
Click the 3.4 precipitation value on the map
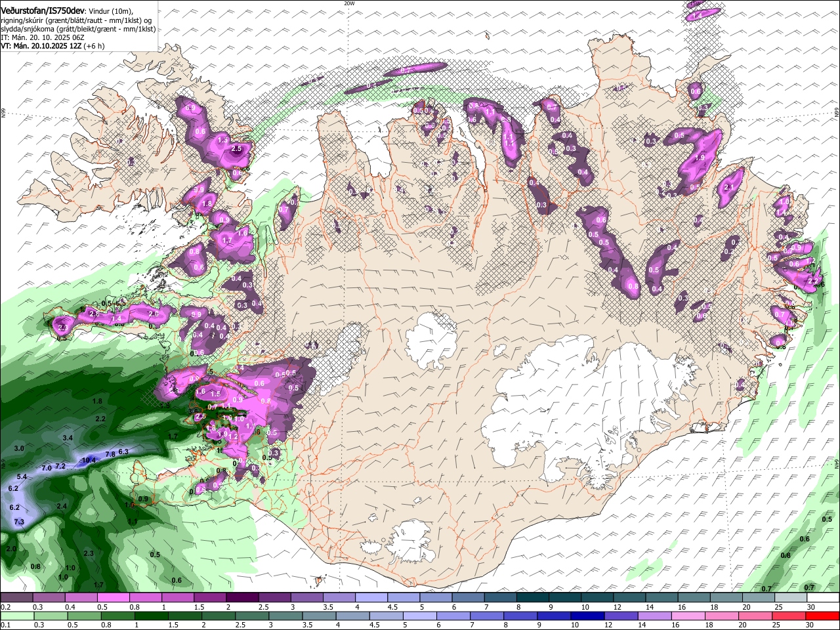point(68,438)
